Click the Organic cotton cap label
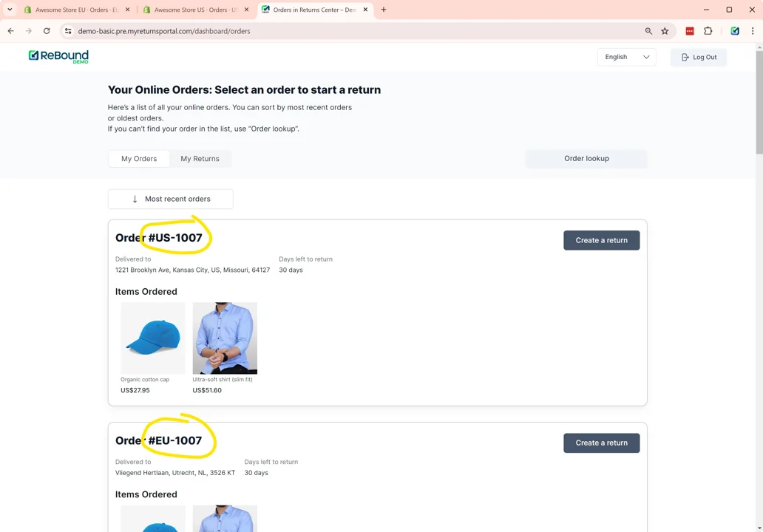The width and height of the screenshot is (763, 532). click(145, 379)
